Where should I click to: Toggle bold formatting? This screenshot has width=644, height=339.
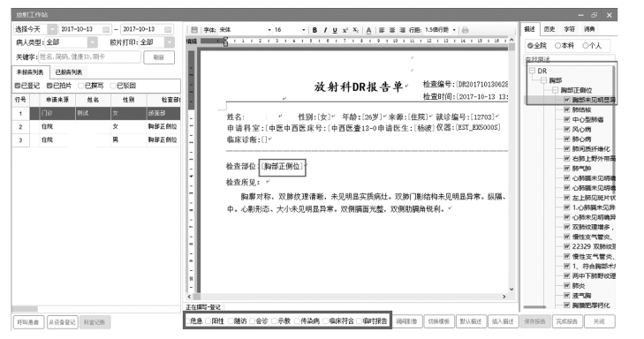314,30
